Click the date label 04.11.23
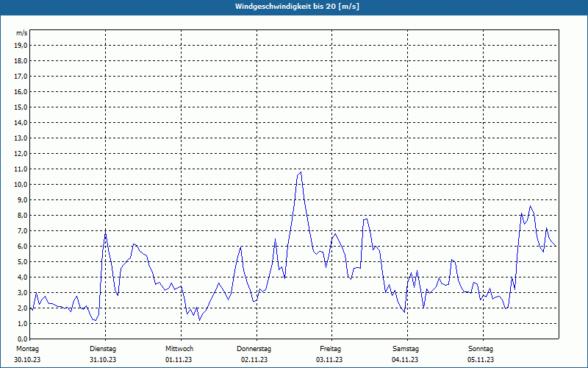Screen dimensions: 588x368 405,360
